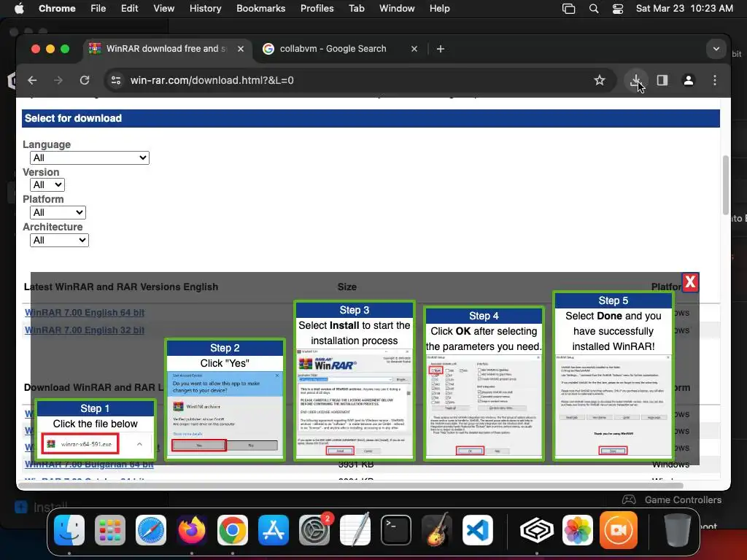Toggle Chrome side panel icon
747x560 pixels.
point(662,80)
